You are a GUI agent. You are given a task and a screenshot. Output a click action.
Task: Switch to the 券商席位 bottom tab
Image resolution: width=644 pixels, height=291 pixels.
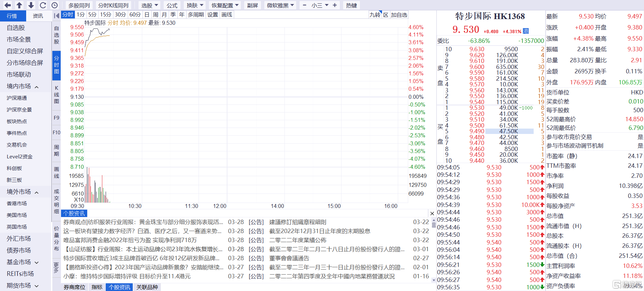(74, 287)
